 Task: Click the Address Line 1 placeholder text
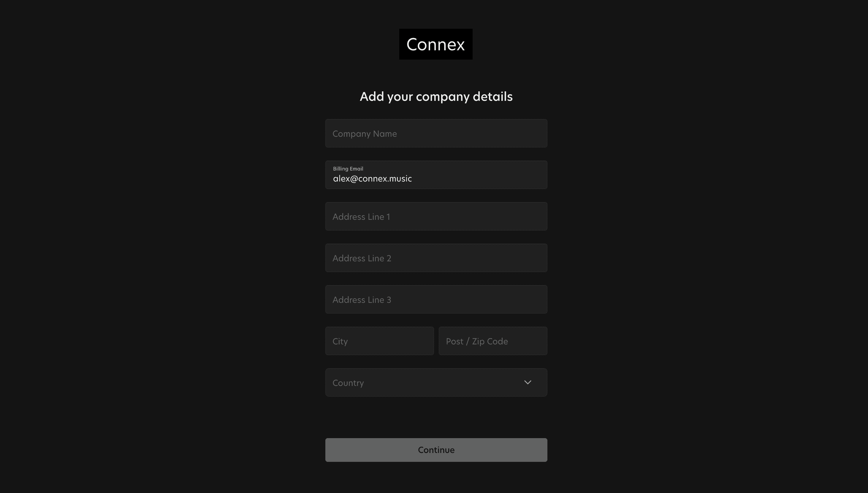(x=361, y=217)
